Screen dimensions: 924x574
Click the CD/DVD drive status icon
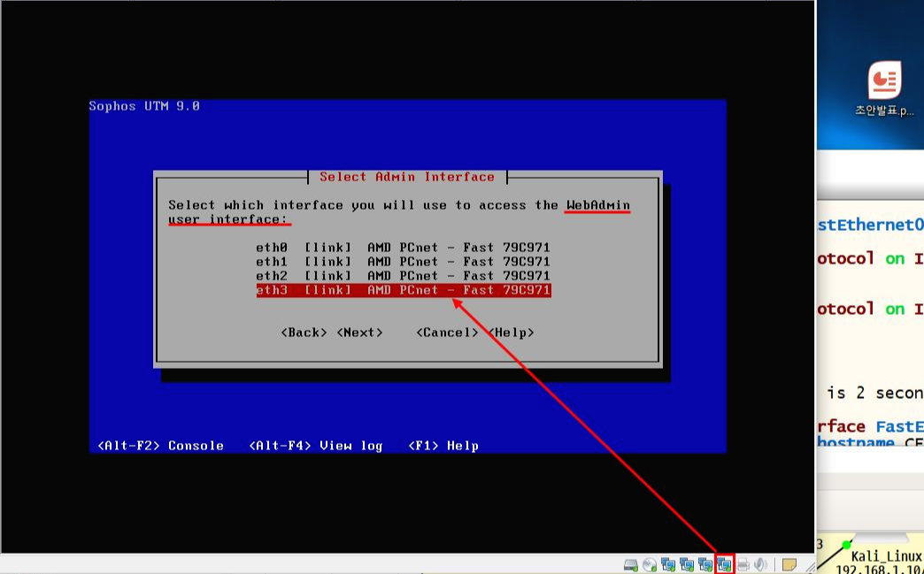pyautogui.click(x=650, y=564)
